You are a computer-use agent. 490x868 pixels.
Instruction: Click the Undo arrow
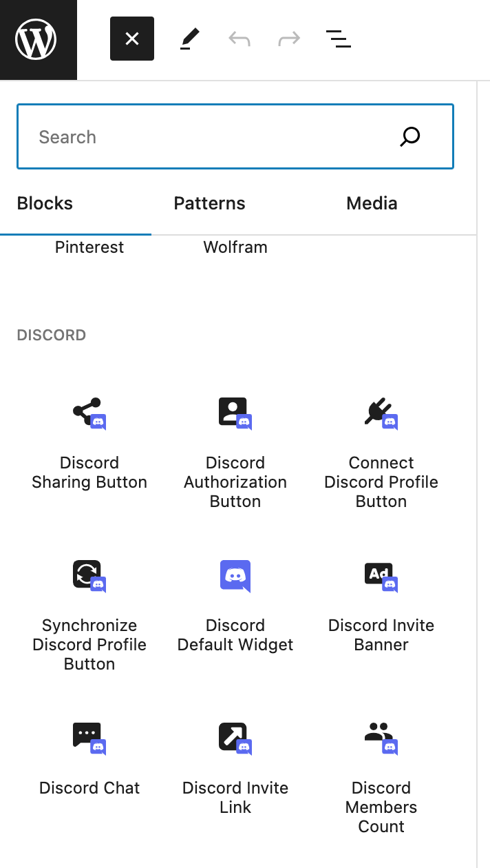(x=239, y=39)
